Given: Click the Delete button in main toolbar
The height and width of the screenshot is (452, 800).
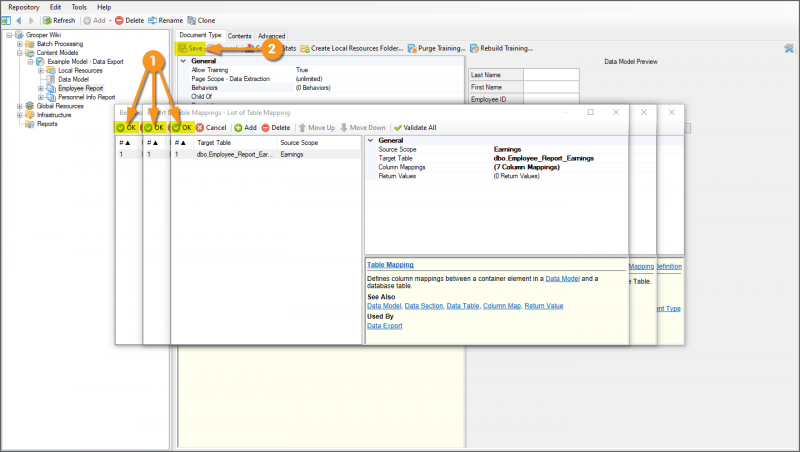Looking at the screenshot, I should point(130,20).
